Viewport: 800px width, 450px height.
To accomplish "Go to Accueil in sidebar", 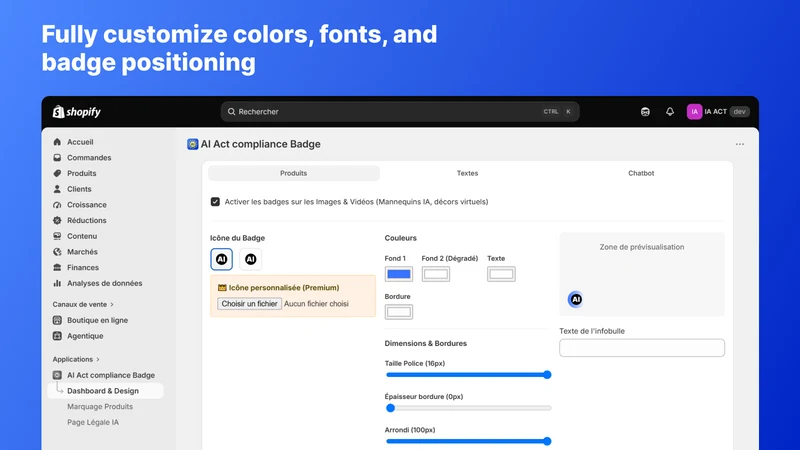I will point(80,142).
